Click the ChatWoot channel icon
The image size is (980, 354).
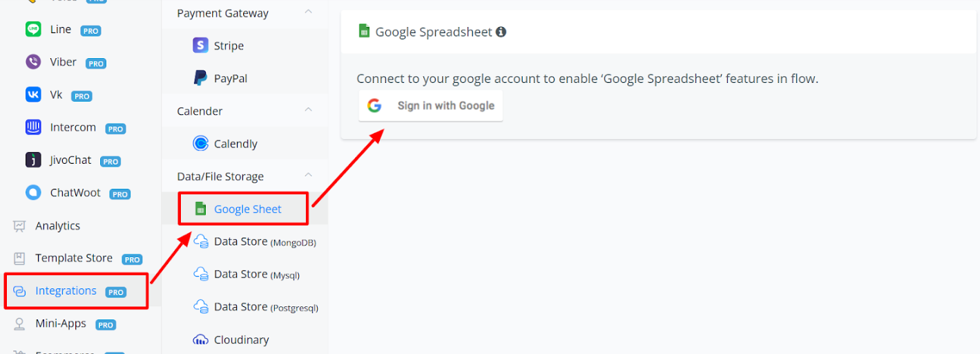coord(33,193)
